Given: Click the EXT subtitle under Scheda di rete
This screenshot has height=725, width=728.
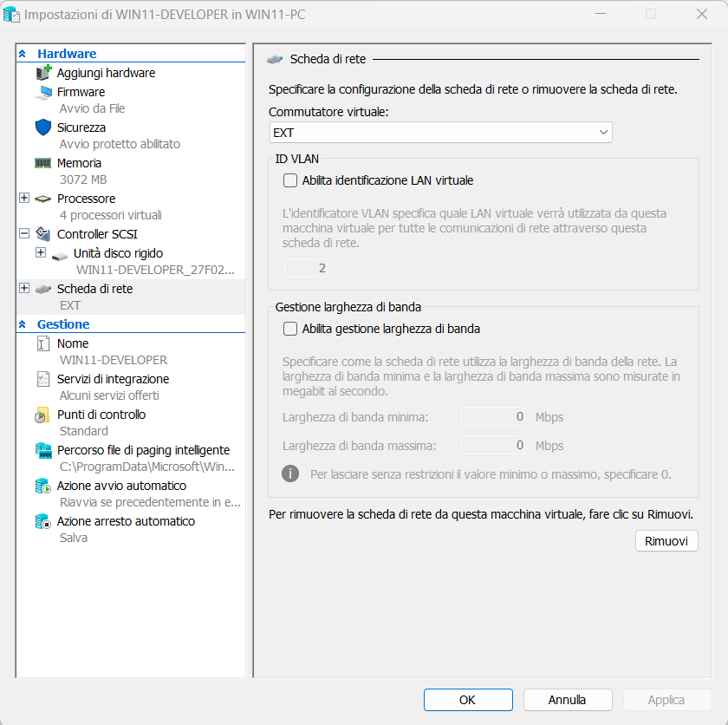Looking at the screenshot, I should [x=69, y=305].
